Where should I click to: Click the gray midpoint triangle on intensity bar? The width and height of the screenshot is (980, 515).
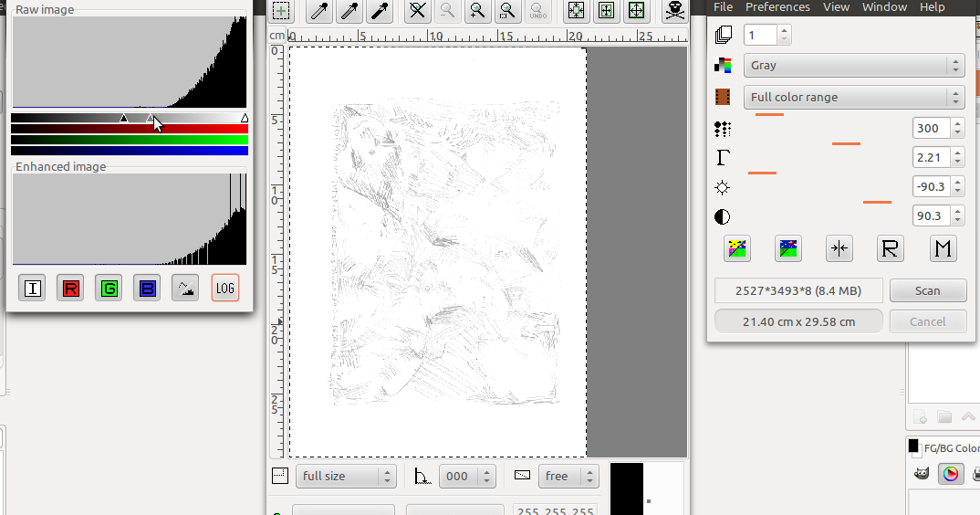click(x=150, y=118)
